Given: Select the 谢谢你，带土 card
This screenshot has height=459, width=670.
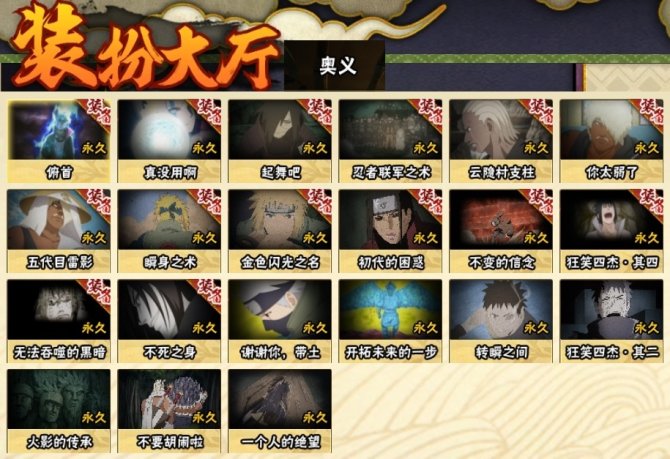Looking at the screenshot, I should [x=280, y=321].
